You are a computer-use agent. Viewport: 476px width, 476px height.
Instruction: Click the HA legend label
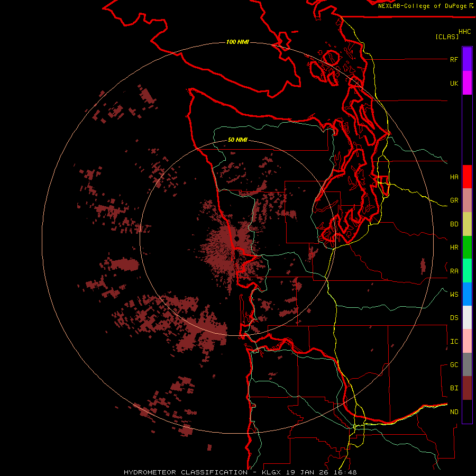tap(454, 177)
